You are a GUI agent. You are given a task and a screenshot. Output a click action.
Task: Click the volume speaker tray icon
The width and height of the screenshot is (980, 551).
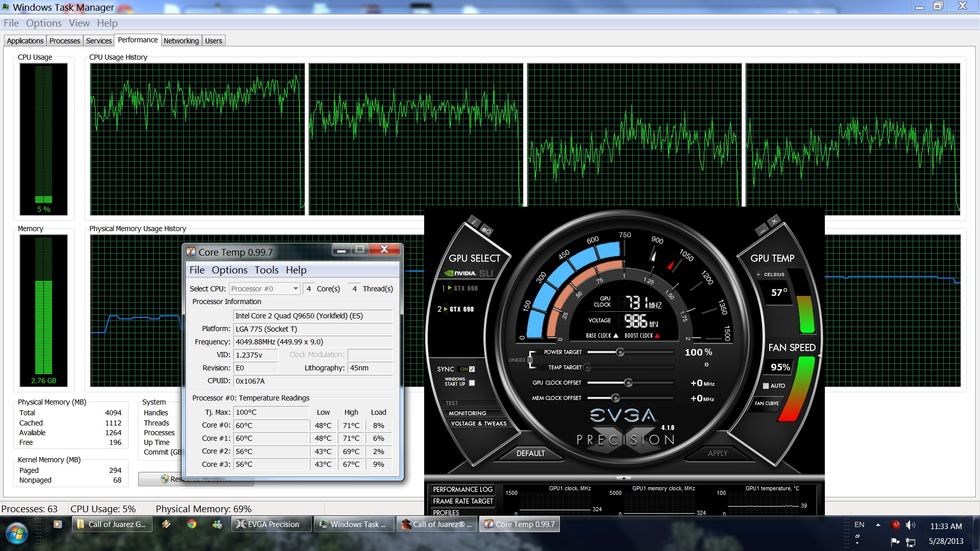[x=910, y=525]
